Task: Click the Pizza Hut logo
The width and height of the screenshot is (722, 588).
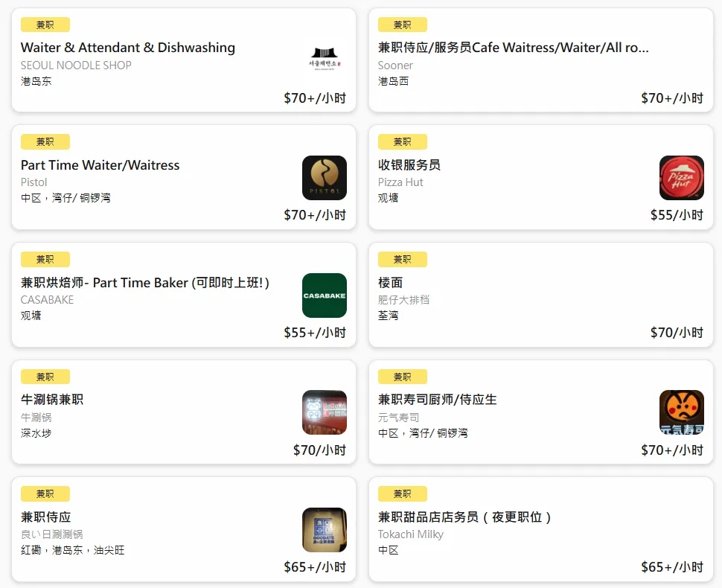Action: point(681,178)
